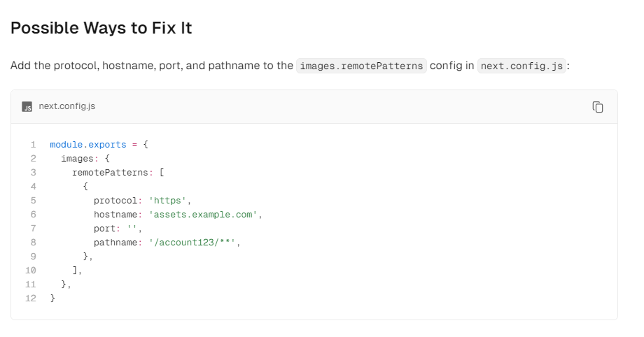Click the 'assets.example.com' hostname string
The width and height of the screenshot is (644, 337).
203,214
